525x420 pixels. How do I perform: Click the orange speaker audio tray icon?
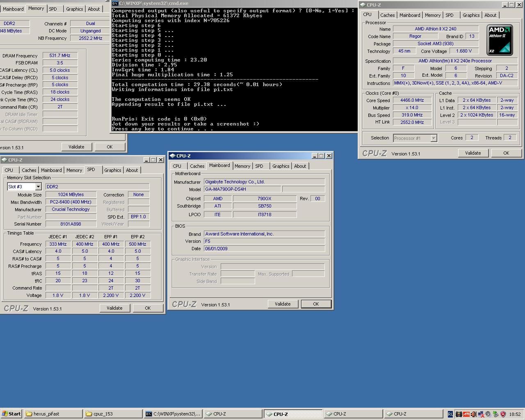pyautogui.click(x=474, y=414)
